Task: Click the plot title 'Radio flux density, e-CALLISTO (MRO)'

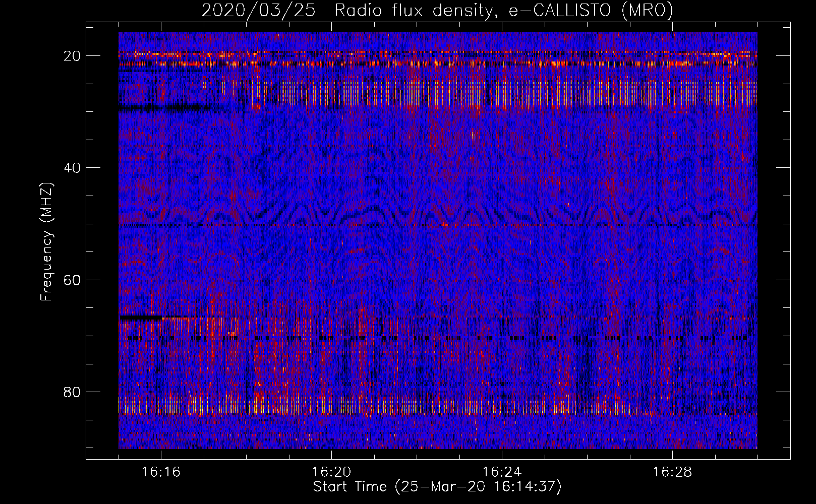Action: pyautogui.click(x=504, y=11)
